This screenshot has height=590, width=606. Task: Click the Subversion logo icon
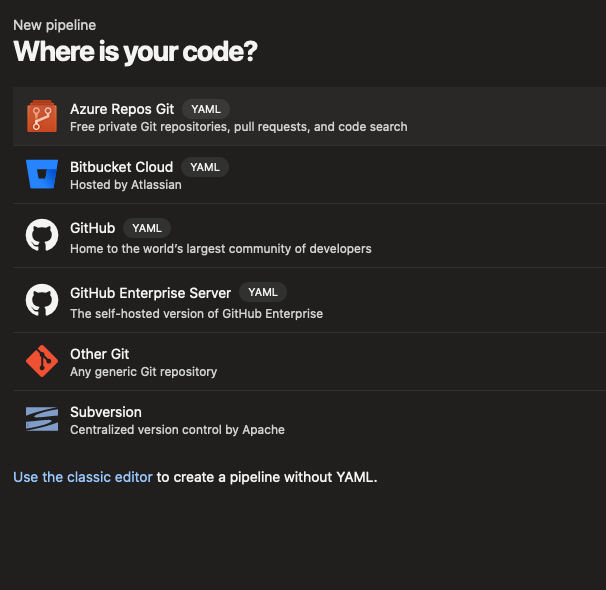coord(41,419)
